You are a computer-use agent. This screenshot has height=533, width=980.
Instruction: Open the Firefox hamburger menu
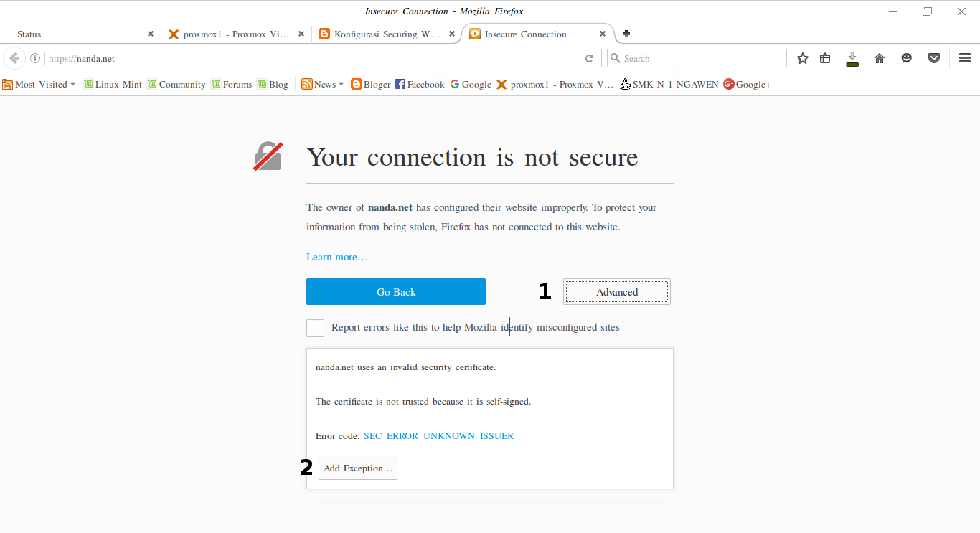pos(965,58)
